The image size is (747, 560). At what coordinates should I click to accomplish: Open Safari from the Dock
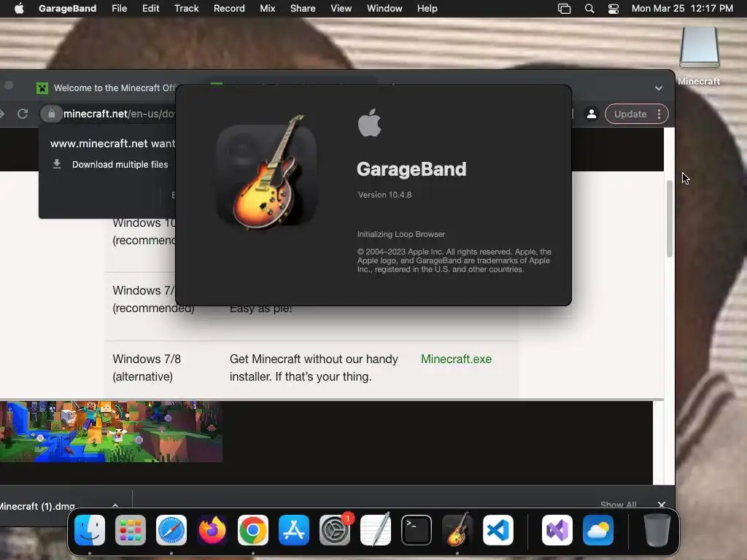171,530
